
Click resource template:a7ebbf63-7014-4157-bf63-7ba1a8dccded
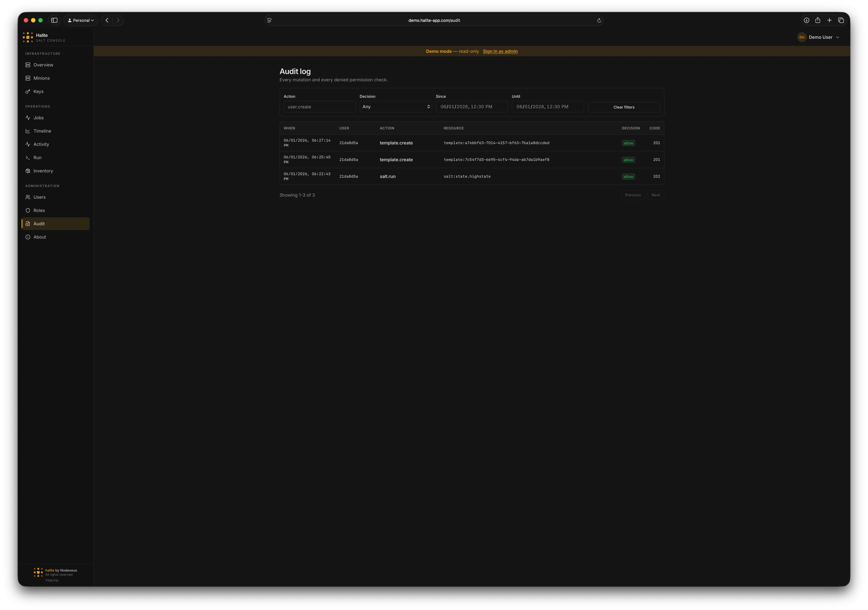point(496,143)
